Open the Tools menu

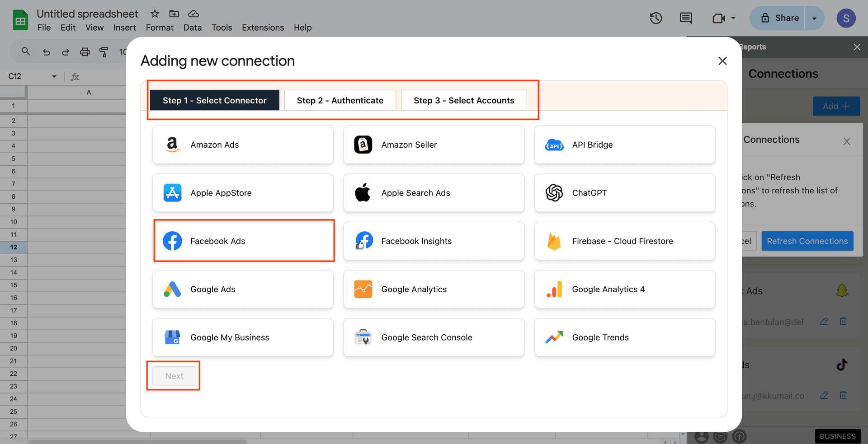(x=222, y=28)
